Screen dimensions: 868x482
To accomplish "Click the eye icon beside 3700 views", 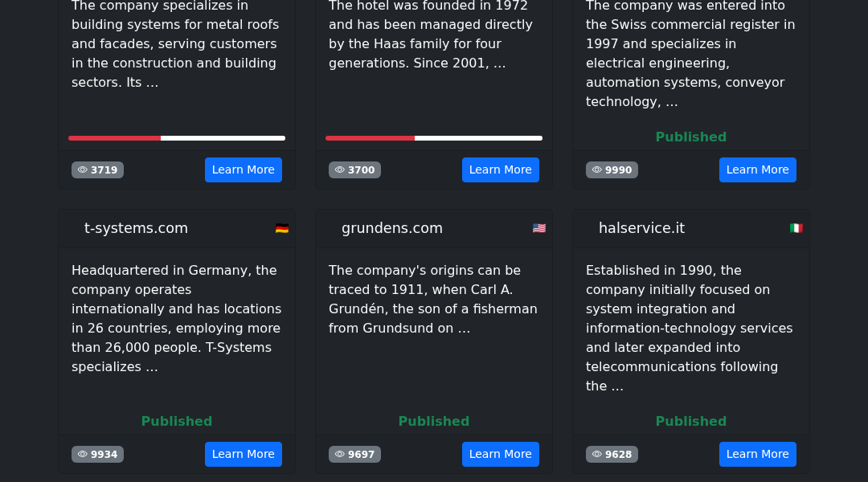I will [340, 170].
